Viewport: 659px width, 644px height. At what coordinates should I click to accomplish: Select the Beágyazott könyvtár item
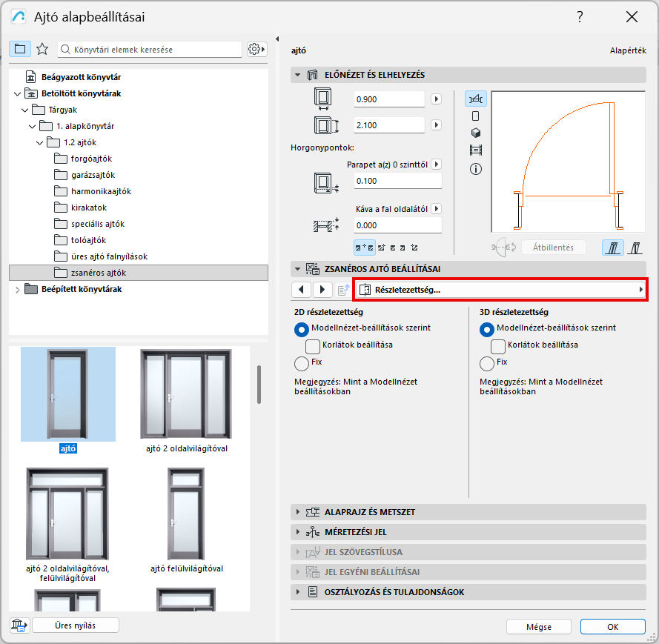click(81, 77)
